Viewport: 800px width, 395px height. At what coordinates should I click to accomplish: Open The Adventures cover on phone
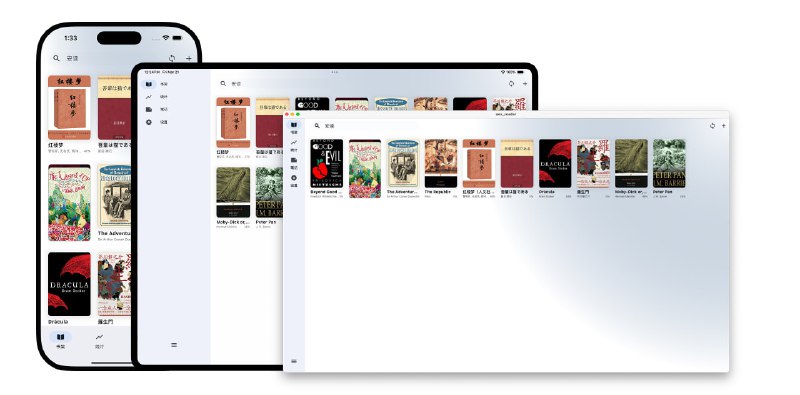(x=114, y=196)
